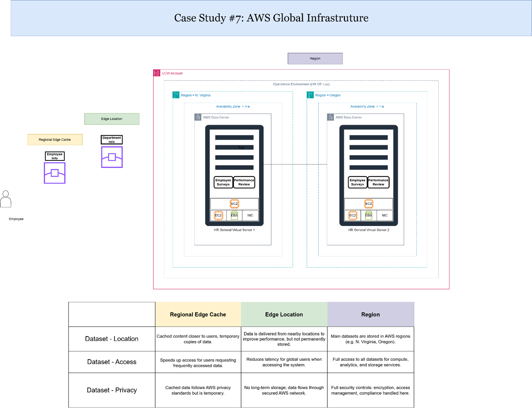This screenshot has height=408, width=532.
Task: Click the "Operational Environment (HR.OE.Luc)" label
Action: point(301,84)
